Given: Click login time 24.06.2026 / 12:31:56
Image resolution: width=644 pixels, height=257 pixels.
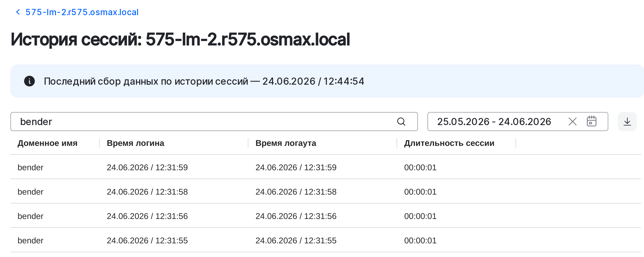Looking at the screenshot, I should pos(147,216).
